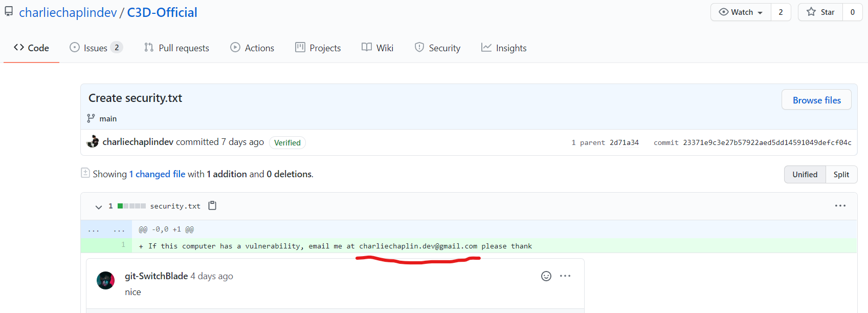Viewport: 868px width, 313px height.
Task: Click the security.txt file name
Action: click(175, 206)
